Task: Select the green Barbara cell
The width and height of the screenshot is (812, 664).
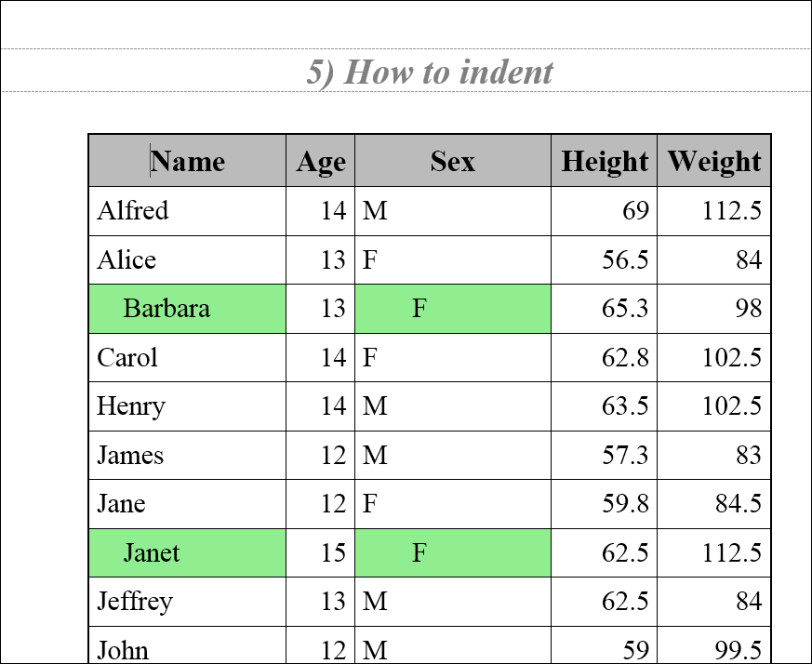Action: 166,309
